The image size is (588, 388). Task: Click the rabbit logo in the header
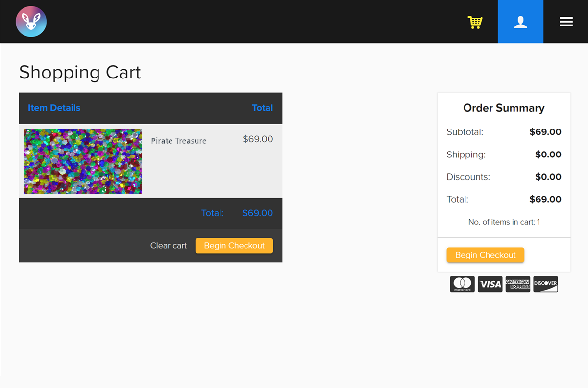(31, 22)
